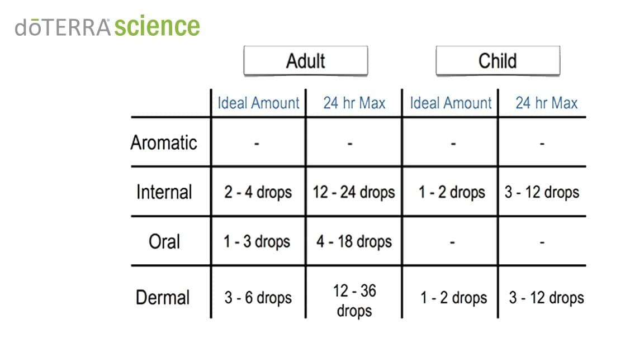This screenshot has width=644, height=362.
Task: Pick the "4 - 18 drops" cell
Action: [354, 242]
